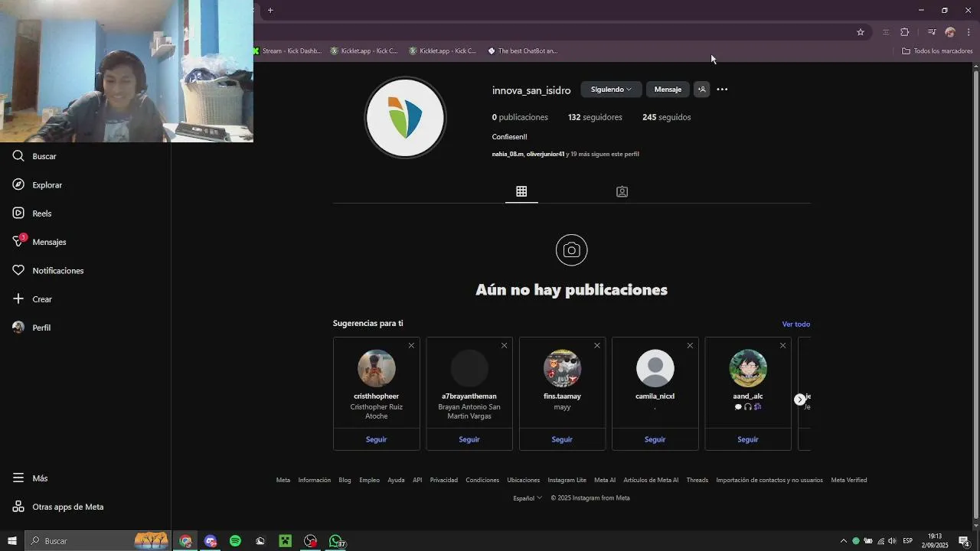Open the Chrome three-dot menu
The height and width of the screenshot is (551, 980).
[969, 32]
